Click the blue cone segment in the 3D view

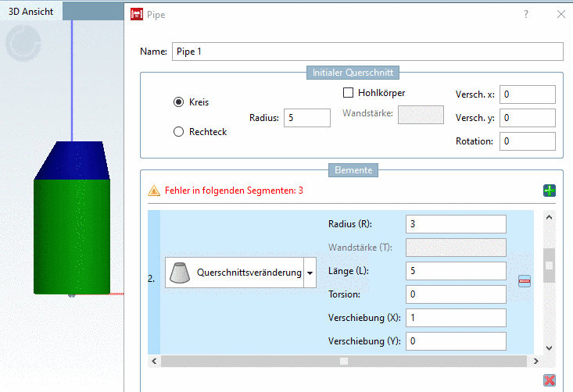point(72,160)
